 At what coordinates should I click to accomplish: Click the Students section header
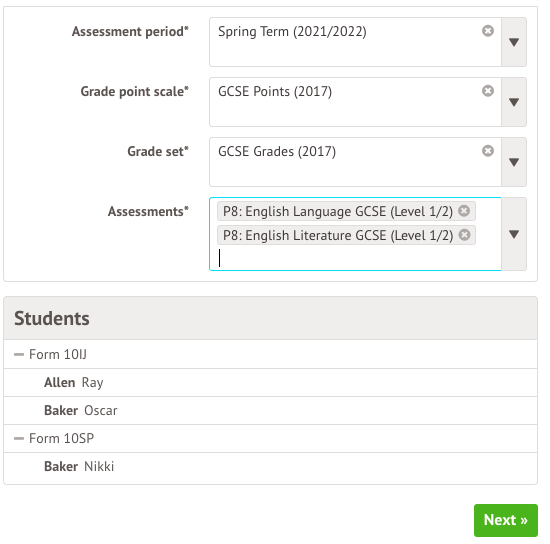[x=270, y=318]
